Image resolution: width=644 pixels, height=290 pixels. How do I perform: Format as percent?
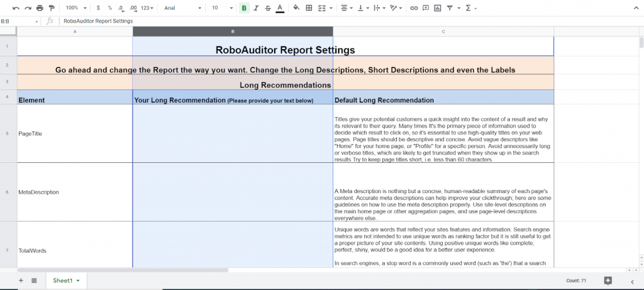tap(109, 8)
